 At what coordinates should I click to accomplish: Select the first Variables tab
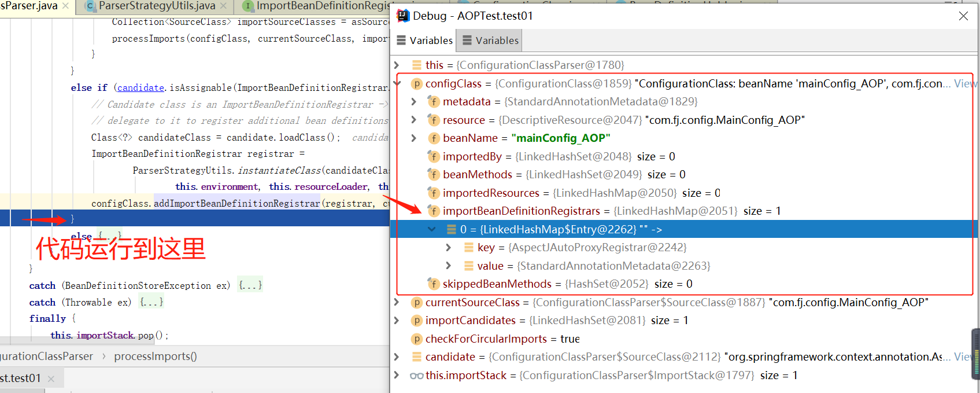coord(425,41)
